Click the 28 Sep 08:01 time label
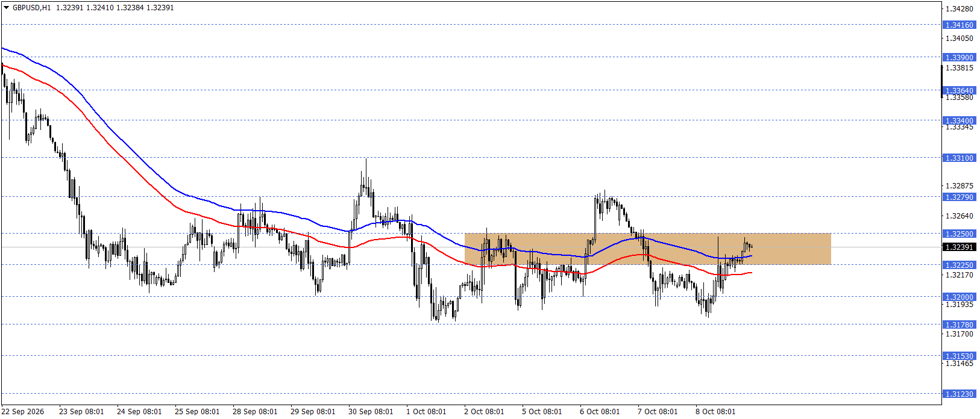This screenshot has height=419, width=980. click(x=255, y=412)
